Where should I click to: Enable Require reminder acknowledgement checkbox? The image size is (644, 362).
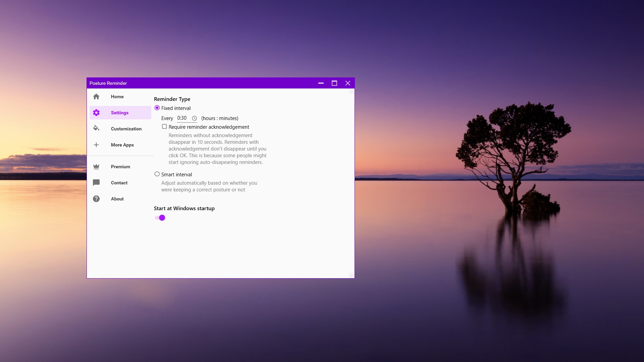[164, 127]
